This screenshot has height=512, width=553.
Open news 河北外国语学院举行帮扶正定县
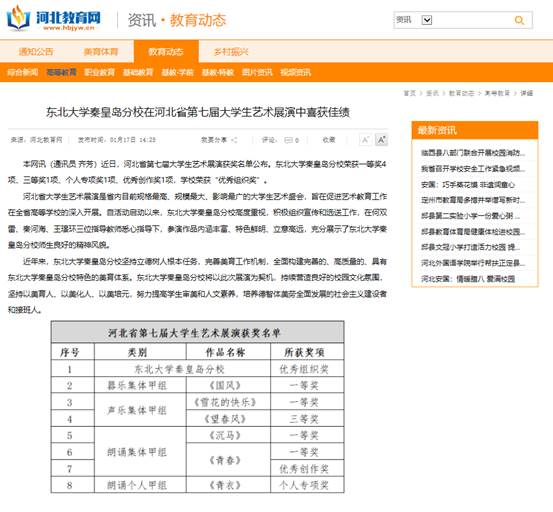pos(473,263)
